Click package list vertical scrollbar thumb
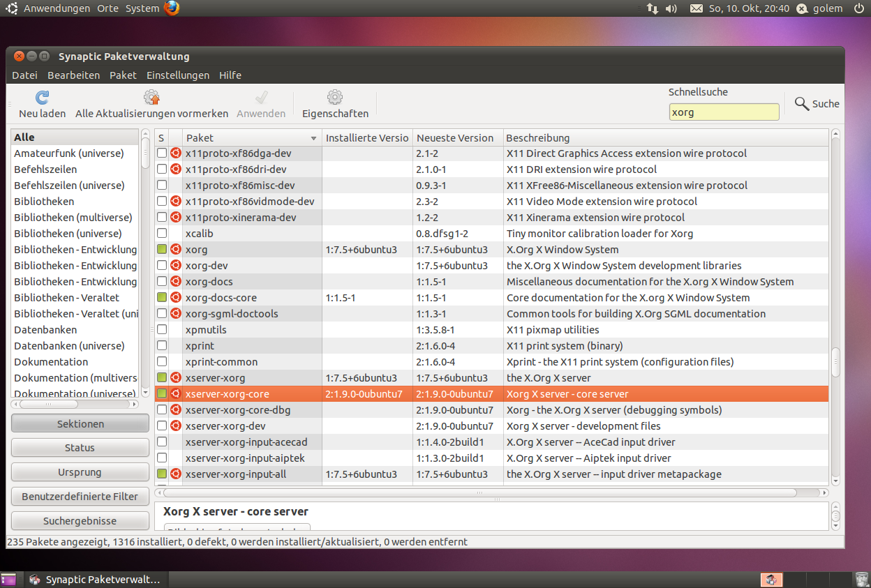Viewport: 871px width, 588px height. click(x=835, y=363)
